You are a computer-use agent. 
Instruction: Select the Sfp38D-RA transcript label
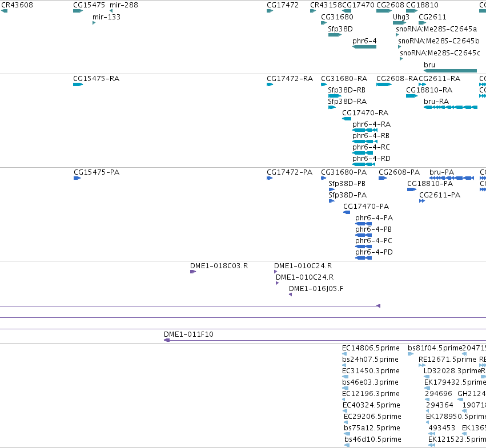(347, 102)
